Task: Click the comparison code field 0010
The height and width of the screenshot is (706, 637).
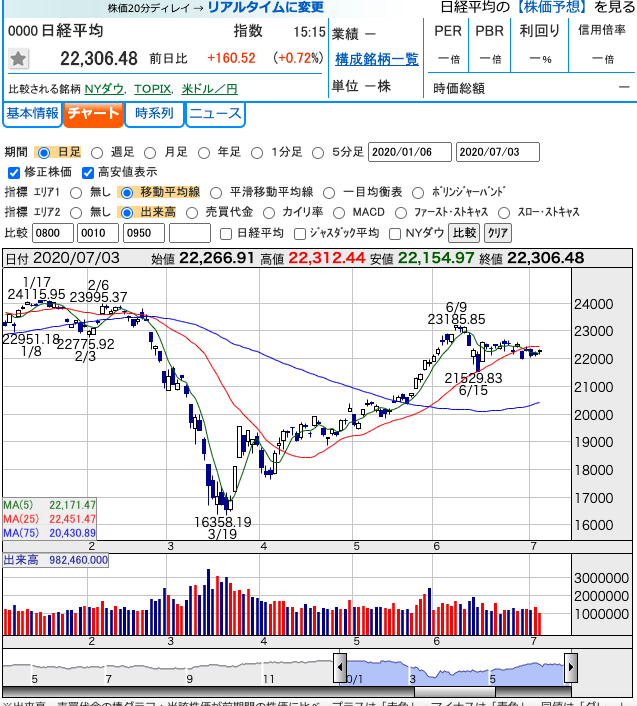Action: pos(98,233)
